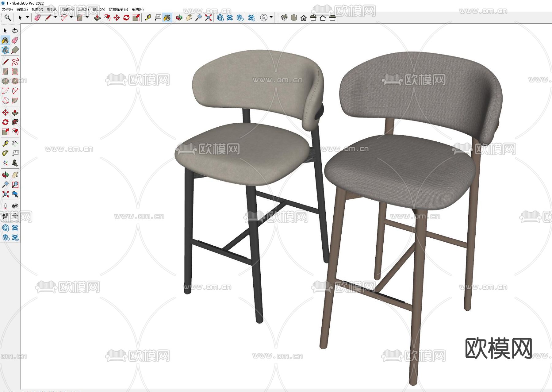This screenshot has width=552, height=392.
Task: Click the Search magnifier in top toolbar
Action: (x=8, y=18)
